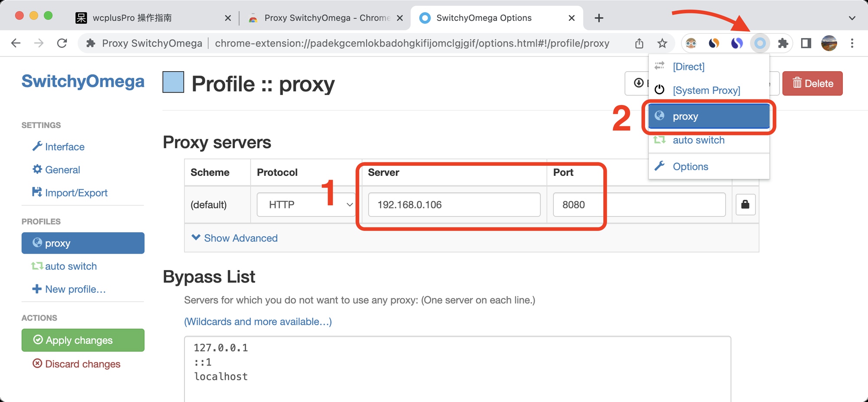Open the Chrome profile avatar

[x=829, y=43]
